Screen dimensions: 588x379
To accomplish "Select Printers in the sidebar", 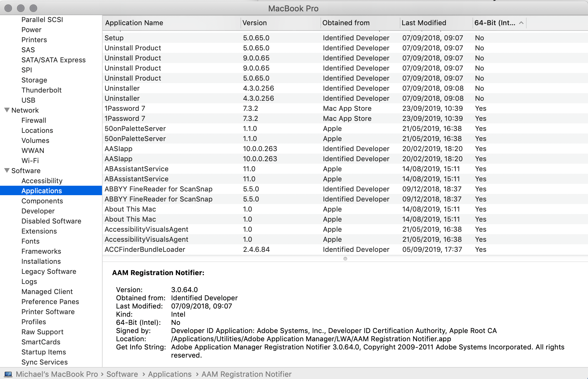I will 34,40.
